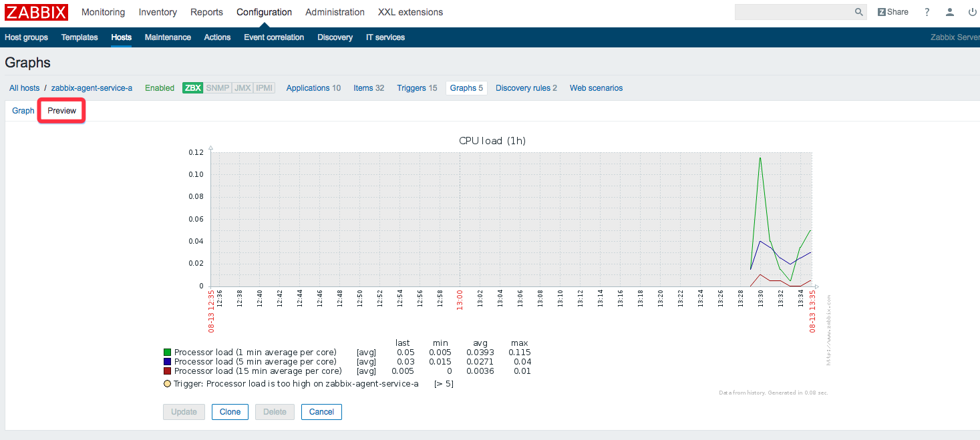Open IT services submenu
Screen dimensions: 980x440
coord(385,37)
